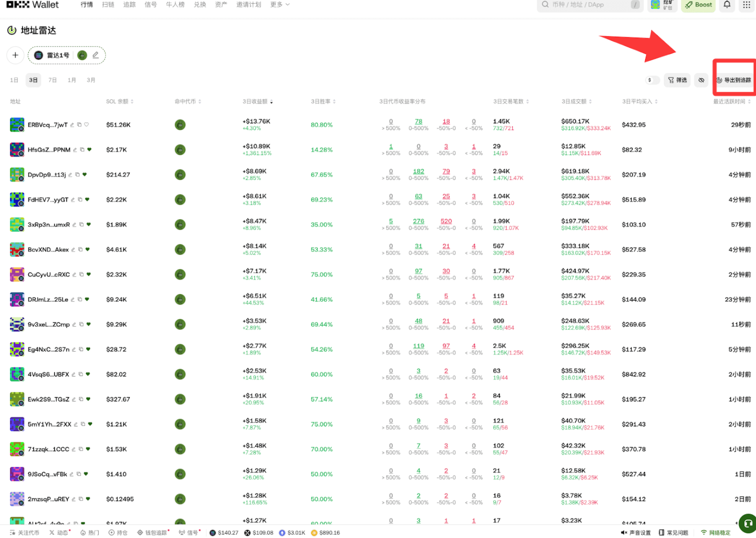Sort by the SOL 余额 column header
This screenshot has height=538, width=756.
pos(119,102)
